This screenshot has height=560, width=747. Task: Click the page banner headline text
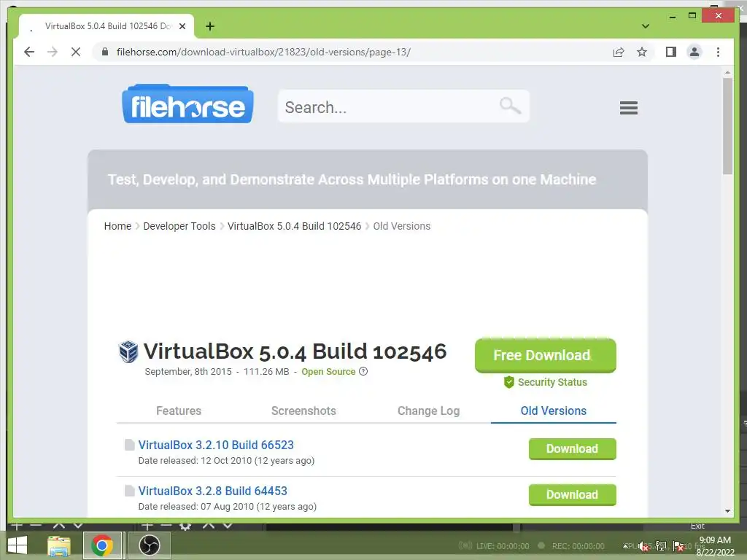[352, 179]
